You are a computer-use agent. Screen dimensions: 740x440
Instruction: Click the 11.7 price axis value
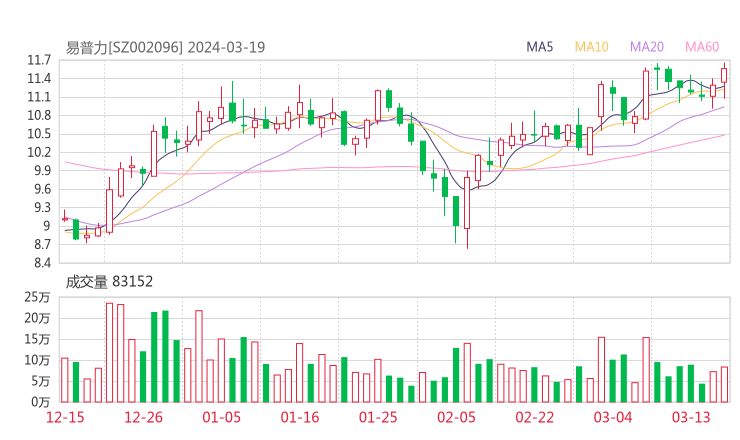pos(39,60)
